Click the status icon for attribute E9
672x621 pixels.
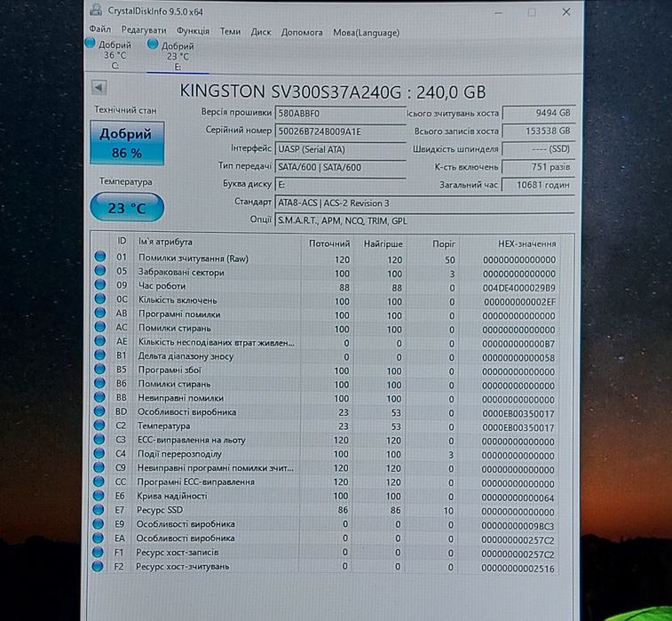point(99,523)
